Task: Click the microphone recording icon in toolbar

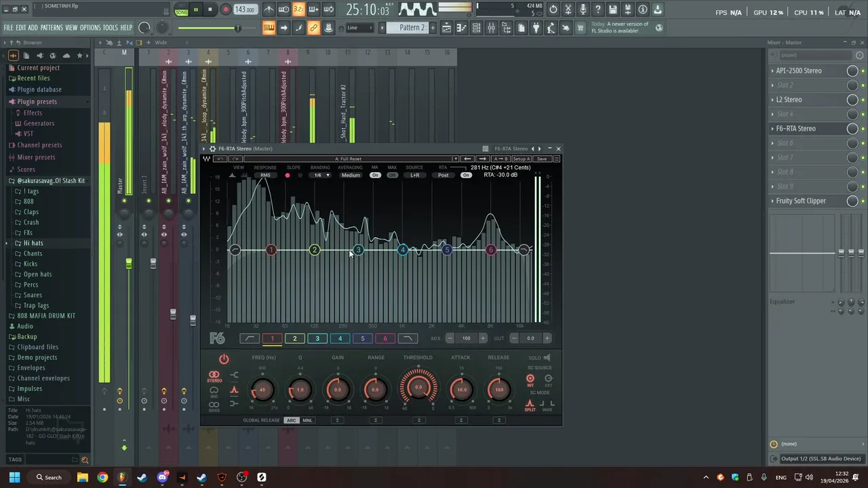Action: point(583,9)
